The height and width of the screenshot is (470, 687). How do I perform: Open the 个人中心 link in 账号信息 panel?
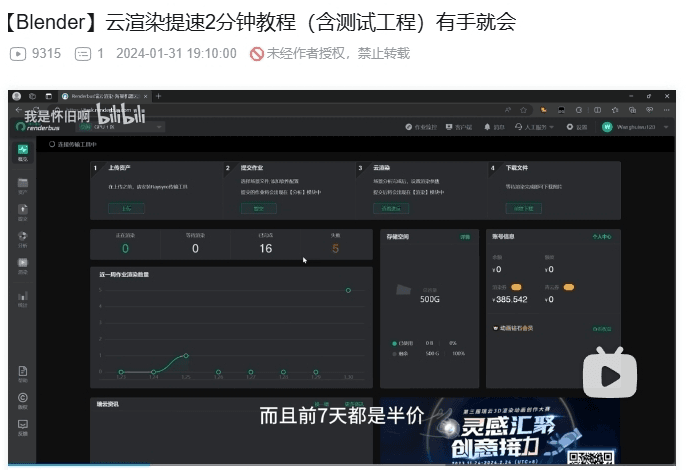click(x=602, y=237)
